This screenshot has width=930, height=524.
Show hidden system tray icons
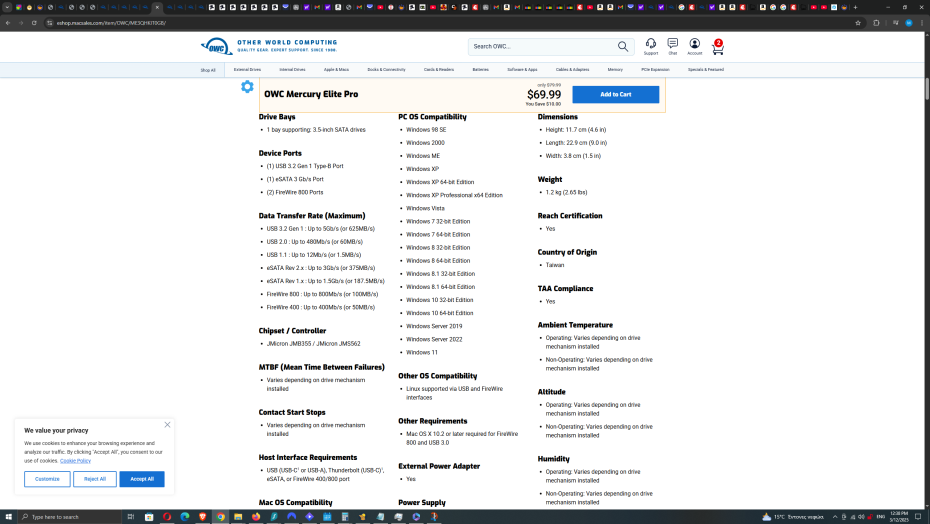tap(835, 517)
